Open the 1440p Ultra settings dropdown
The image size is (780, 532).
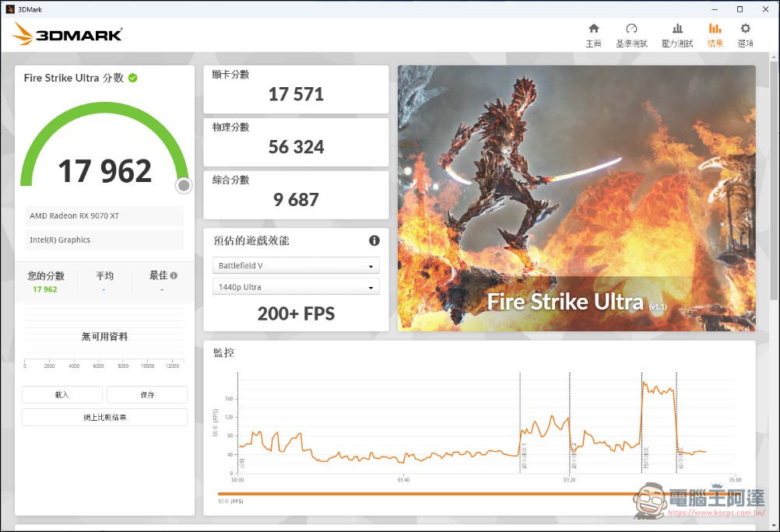click(x=295, y=287)
